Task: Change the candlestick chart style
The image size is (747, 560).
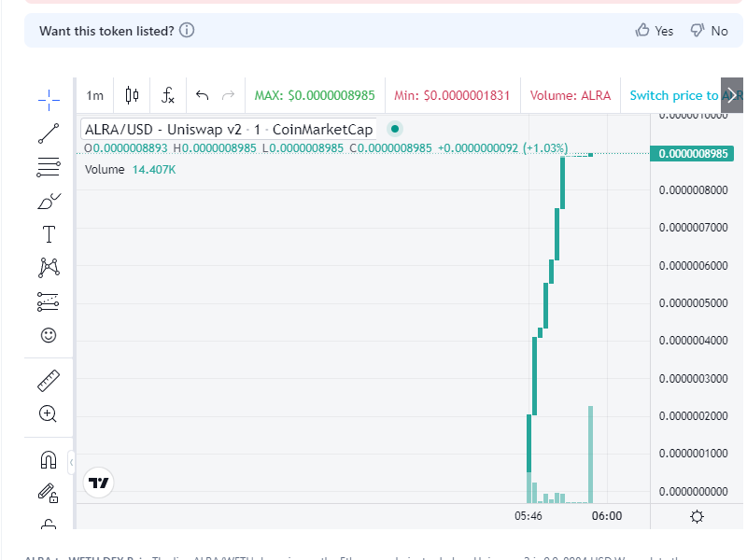Action: click(132, 96)
